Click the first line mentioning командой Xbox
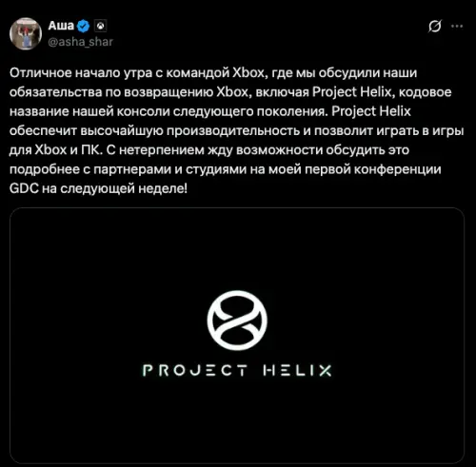This screenshot has width=476, height=467. [x=213, y=73]
